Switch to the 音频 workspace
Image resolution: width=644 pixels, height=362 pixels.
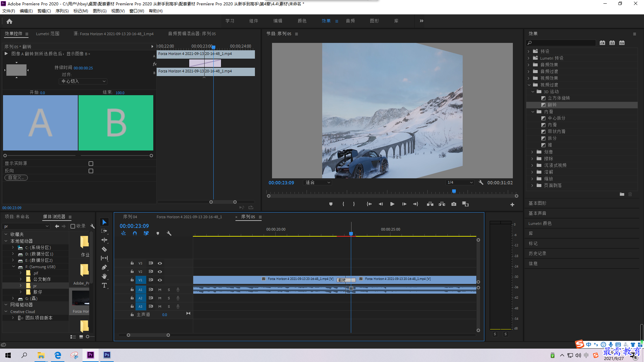pyautogui.click(x=350, y=21)
